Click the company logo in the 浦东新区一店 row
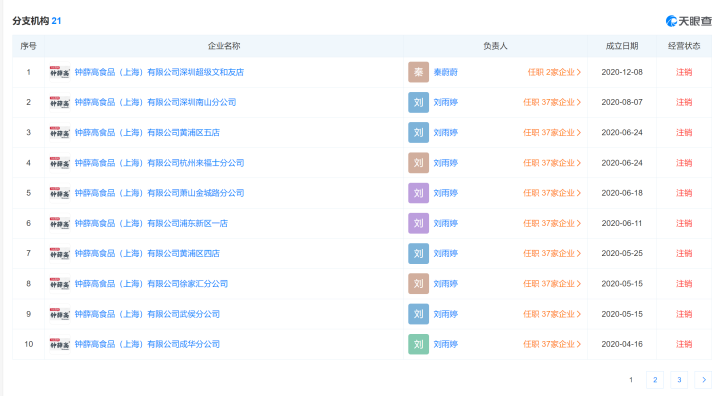Image resolution: width=720 pixels, height=396 pixels. pos(60,223)
